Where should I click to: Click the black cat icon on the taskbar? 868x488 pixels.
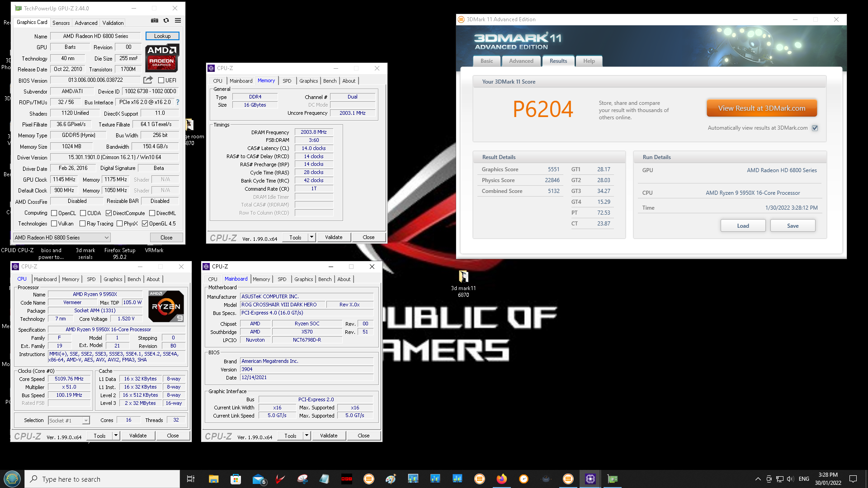point(546,479)
